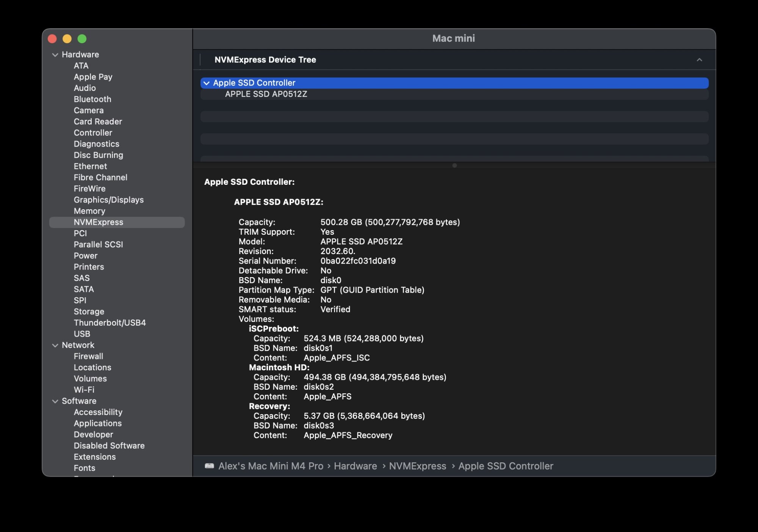The height and width of the screenshot is (532, 758).
Task: Collapse the Apple SSD Controller tree row
Action: [207, 83]
